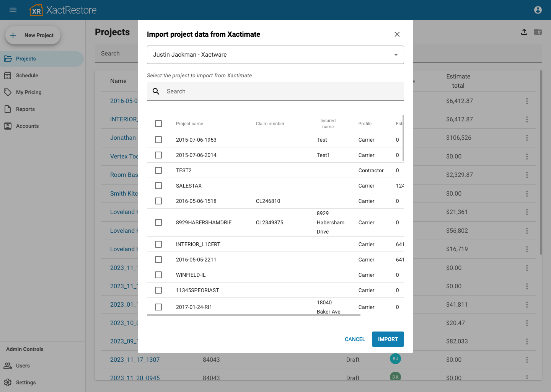Image resolution: width=551 pixels, height=392 pixels.
Task: Open the user account profile icon
Action: (x=538, y=10)
